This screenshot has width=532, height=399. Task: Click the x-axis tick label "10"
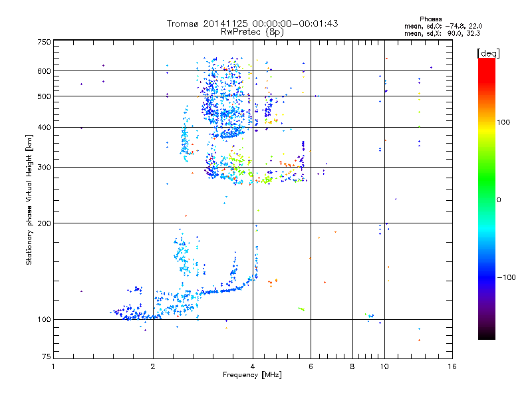click(x=384, y=366)
